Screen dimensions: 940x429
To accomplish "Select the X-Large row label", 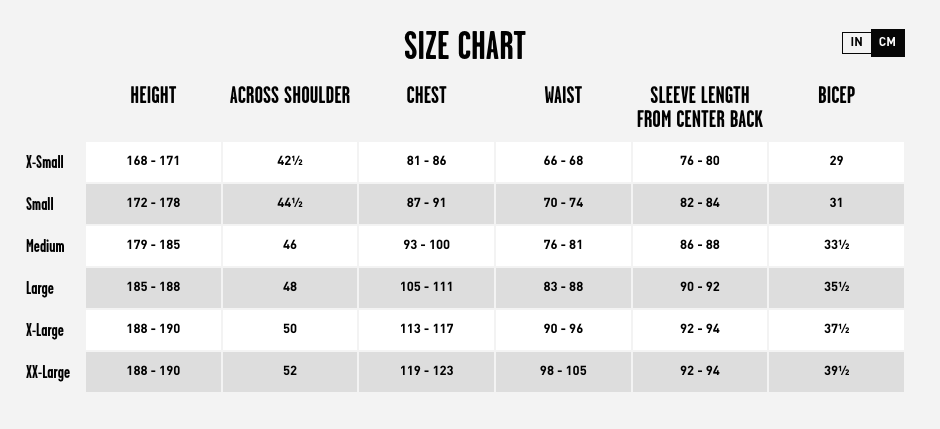I will 44,330.
